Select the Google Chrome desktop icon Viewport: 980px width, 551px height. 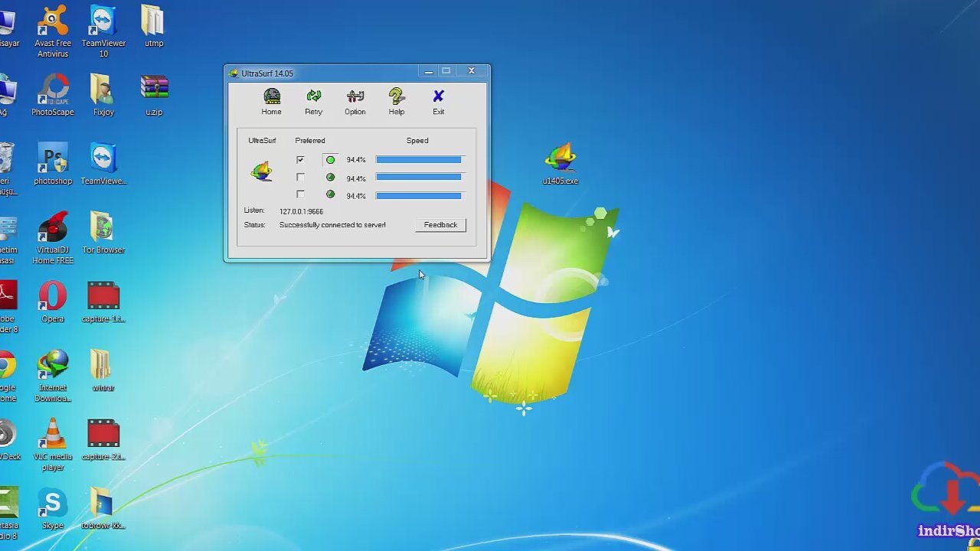[x=6, y=376]
